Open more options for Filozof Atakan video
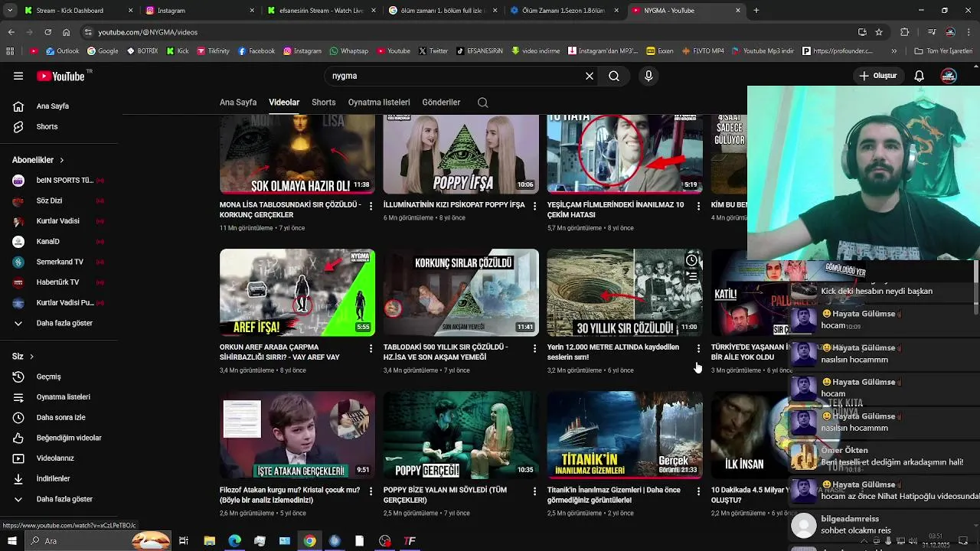980x551 pixels. pyautogui.click(x=371, y=491)
